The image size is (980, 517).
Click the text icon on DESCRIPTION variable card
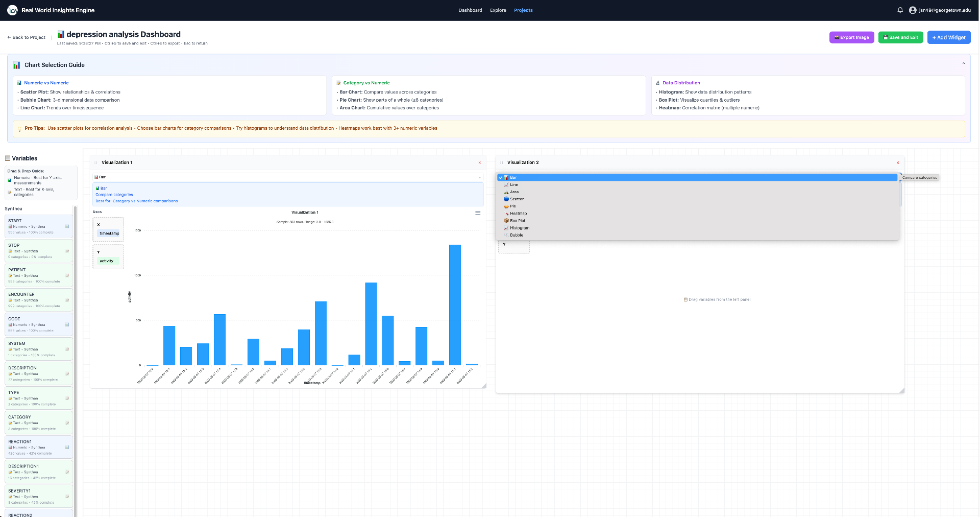click(67, 374)
